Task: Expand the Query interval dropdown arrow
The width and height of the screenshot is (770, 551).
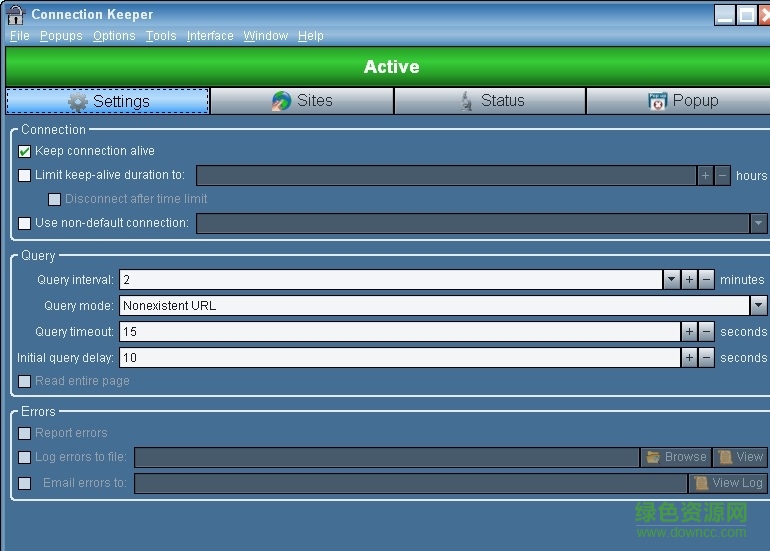Action: pos(671,279)
